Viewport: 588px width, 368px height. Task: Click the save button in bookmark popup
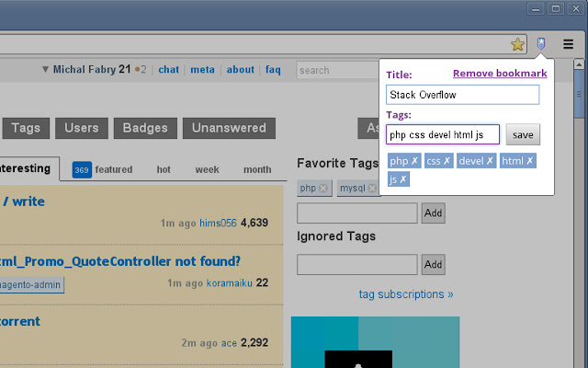(523, 134)
